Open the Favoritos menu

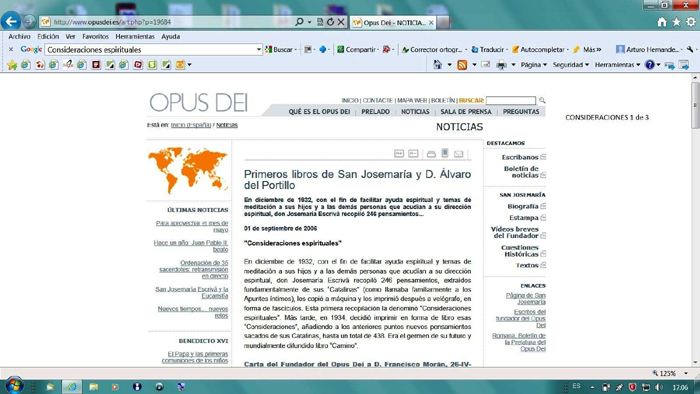click(x=95, y=37)
